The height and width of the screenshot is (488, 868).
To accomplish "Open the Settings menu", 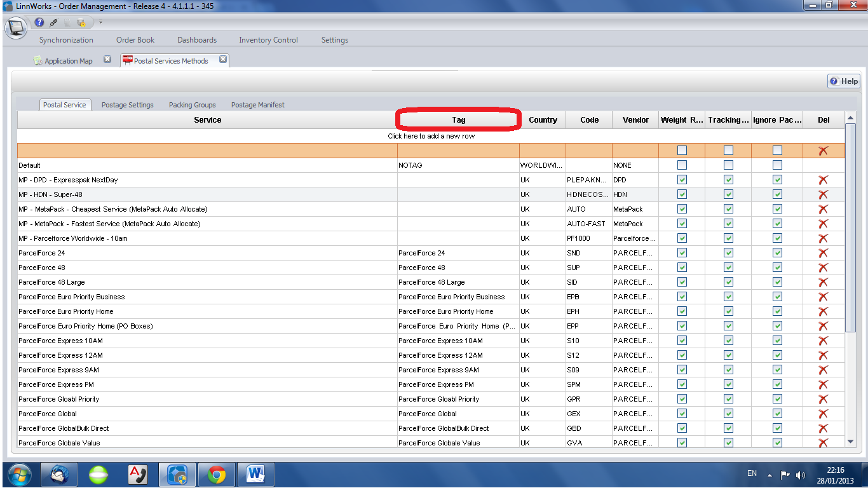I will [x=335, y=40].
